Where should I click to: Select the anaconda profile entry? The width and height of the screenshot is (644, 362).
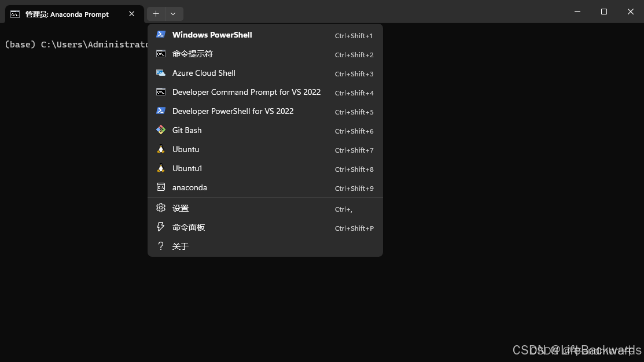(265, 187)
